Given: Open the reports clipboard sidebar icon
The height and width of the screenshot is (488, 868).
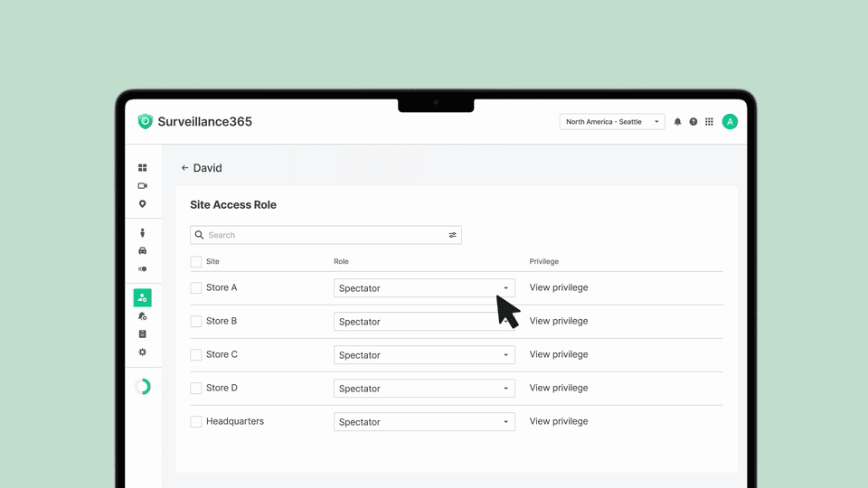Looking at the screenshot, I should pos(142,334).
